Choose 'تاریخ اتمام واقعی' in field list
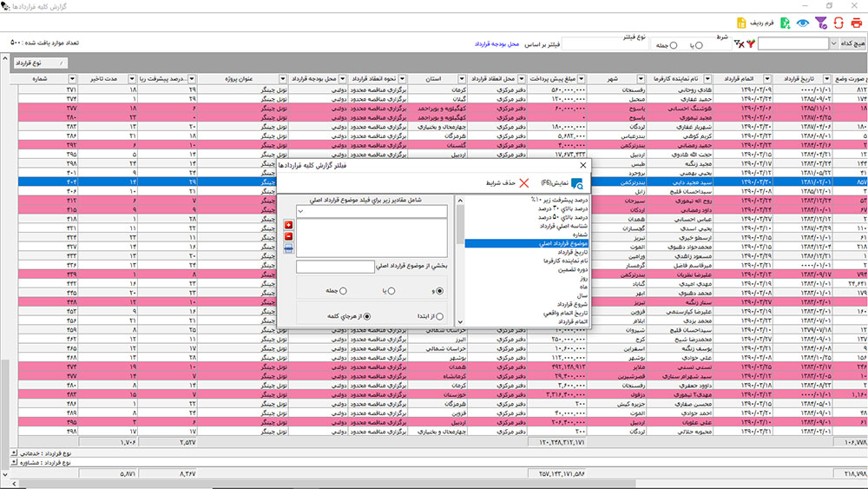 point(565,313)
